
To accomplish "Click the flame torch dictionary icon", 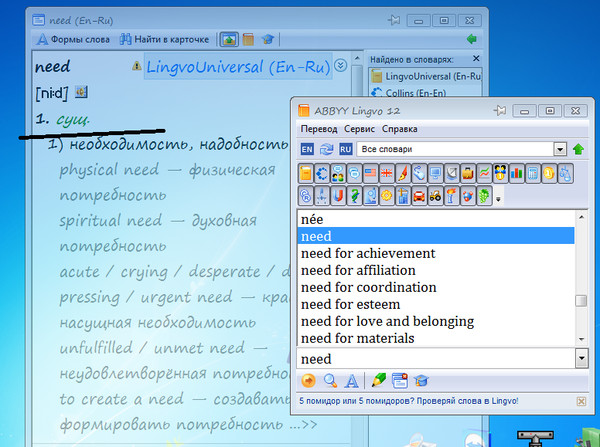I will [x=452, y=196].
